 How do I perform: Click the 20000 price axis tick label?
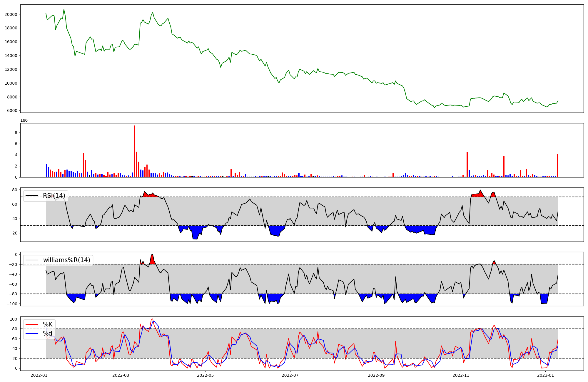pyautogui.click(x=11, y=14)
